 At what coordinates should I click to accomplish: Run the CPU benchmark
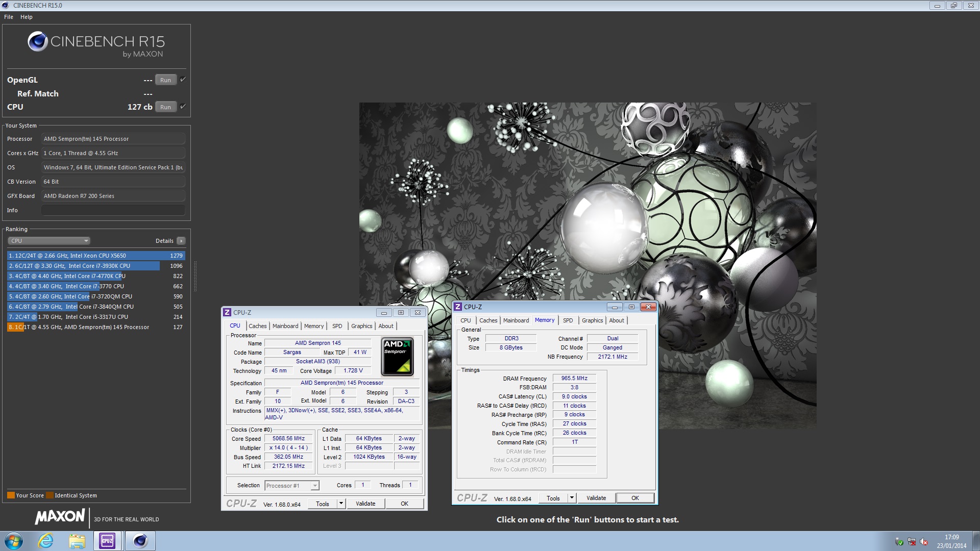pos(165,107)
